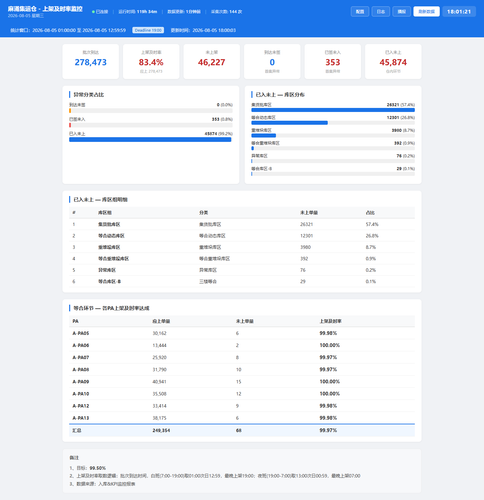Open the 配置 settings button in header
This screenshot has width=484, height=500.
(x=360, y=12)
